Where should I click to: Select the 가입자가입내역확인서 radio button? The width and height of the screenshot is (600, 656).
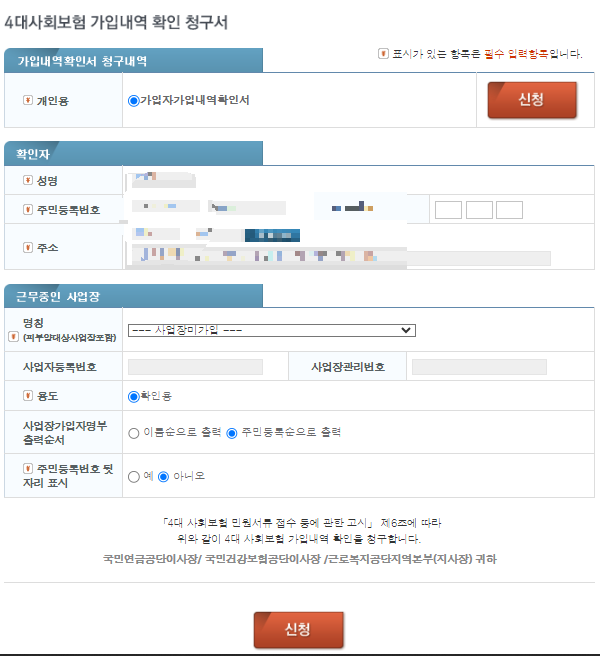click(x=133, y=101)
